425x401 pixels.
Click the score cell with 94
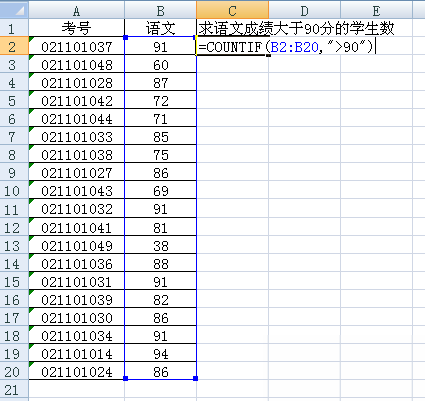[160, 354]
